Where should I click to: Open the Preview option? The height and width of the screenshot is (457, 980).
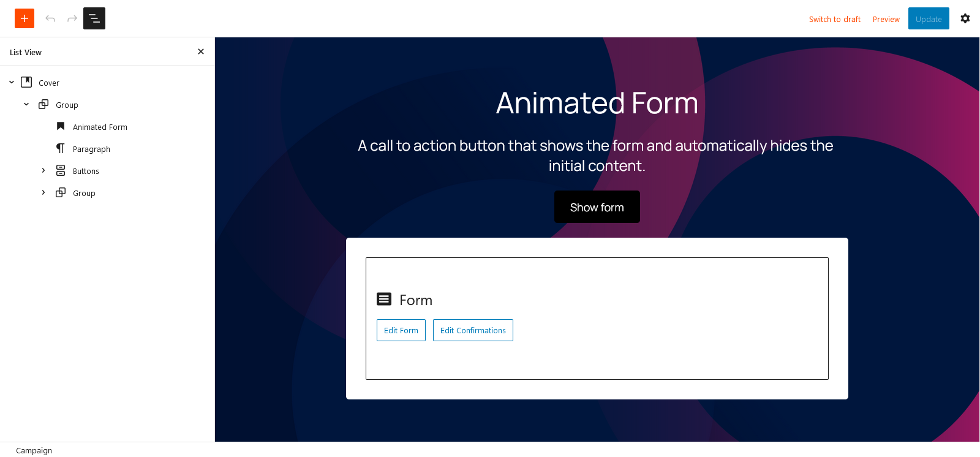coord(886,19)
